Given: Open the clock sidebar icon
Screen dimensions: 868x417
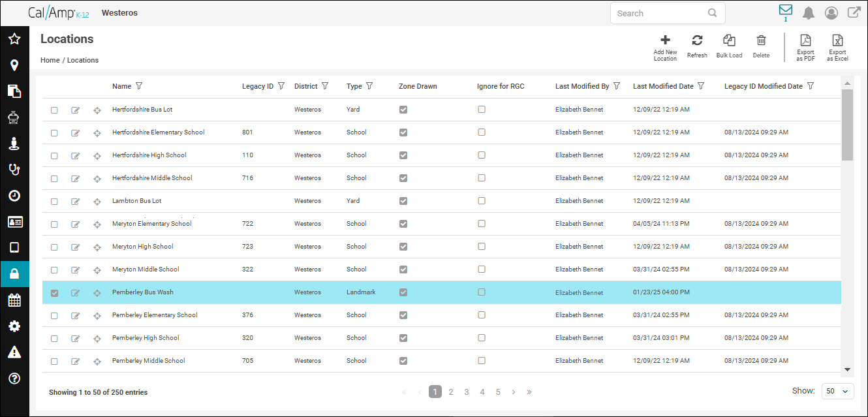Looking at the screenshot, I should click(x=14, y=196).
